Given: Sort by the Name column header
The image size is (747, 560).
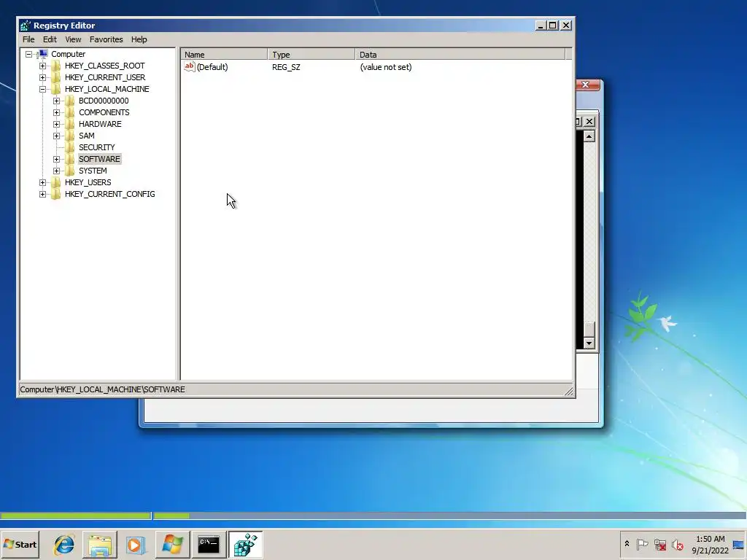Looking at the screenshot, I should pos(225,54).
